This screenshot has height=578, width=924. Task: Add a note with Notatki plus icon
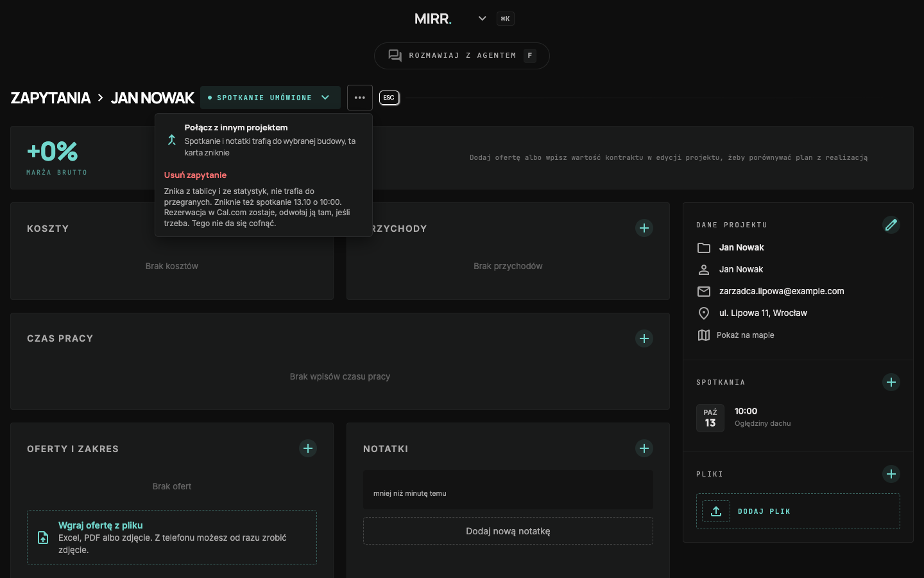pos(644,448)
